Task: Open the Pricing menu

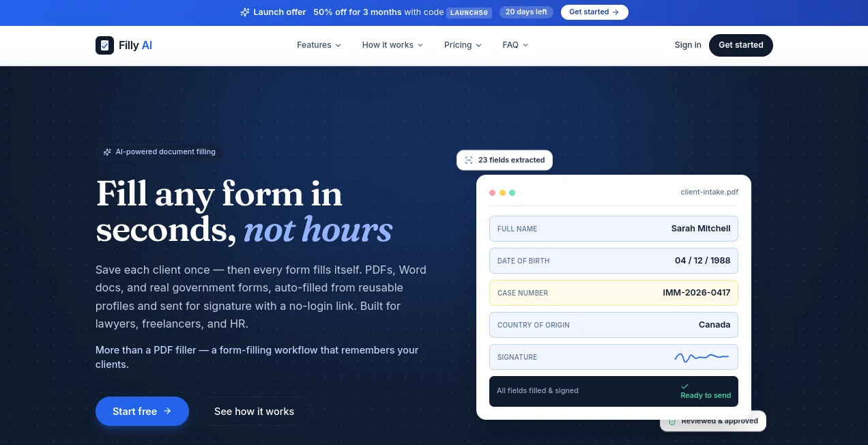Action: 463,45
